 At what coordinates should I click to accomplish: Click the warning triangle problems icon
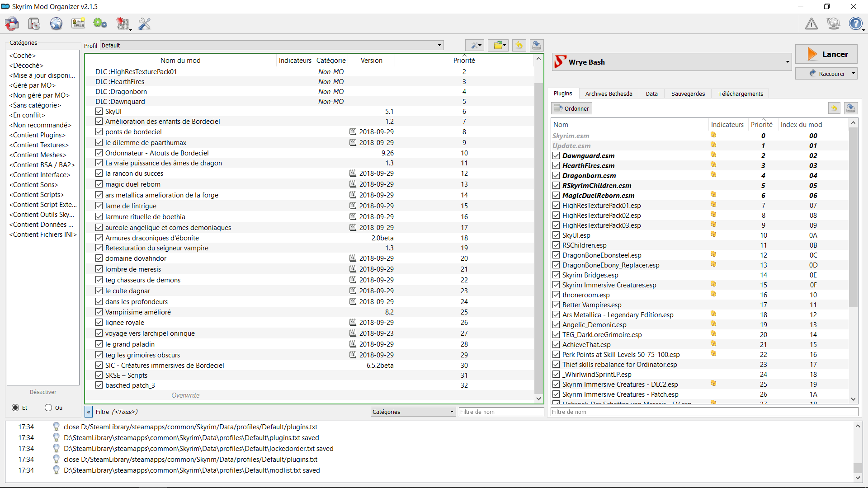tap(811, 23)
